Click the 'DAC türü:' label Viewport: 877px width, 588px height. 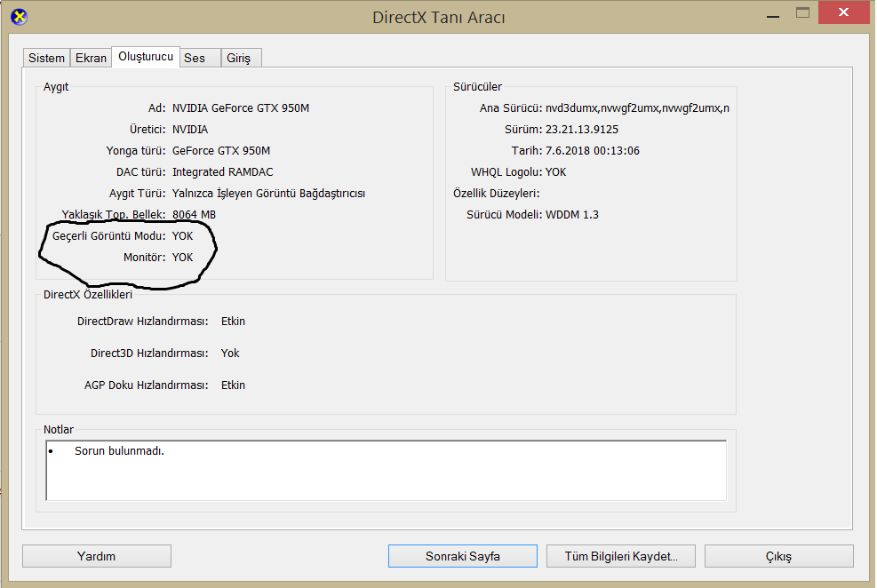pos(141,172)
